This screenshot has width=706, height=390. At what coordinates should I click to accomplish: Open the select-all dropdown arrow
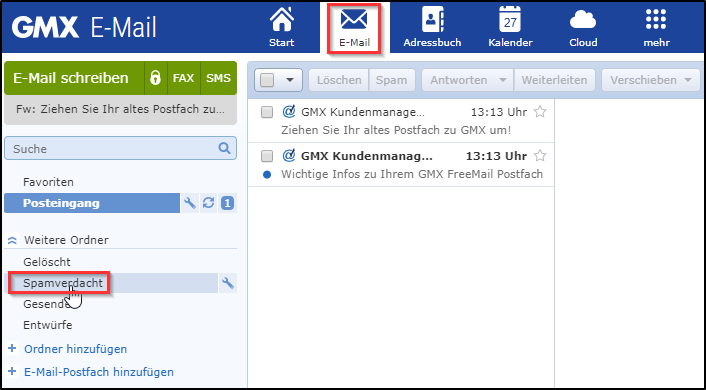[x=290, y=80]
